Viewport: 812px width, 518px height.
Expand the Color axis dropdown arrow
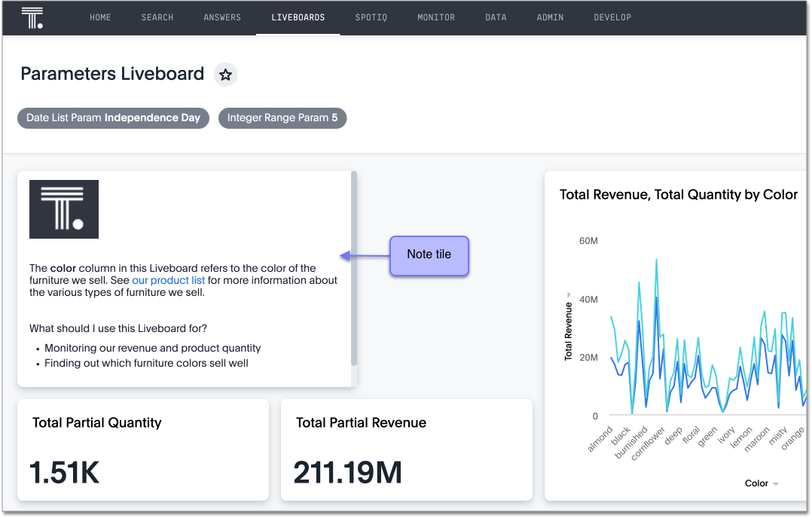point(776,484)
